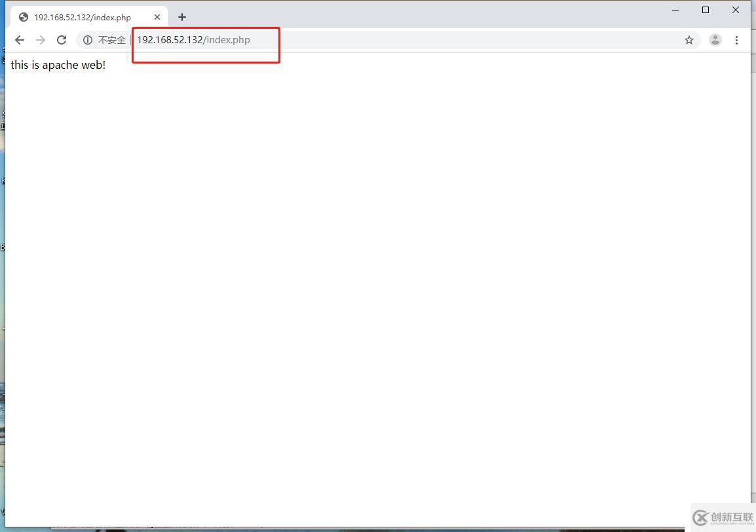This screenshot has width=756, height=532.
Task: Click the globe favicon on the tab
Action: 24,17
